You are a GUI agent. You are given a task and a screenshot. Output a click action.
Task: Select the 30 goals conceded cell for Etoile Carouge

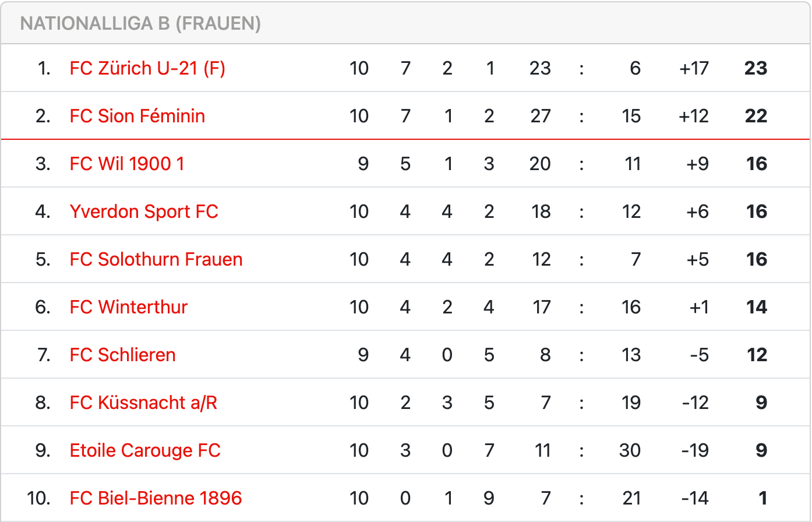(x=630, y=450)
